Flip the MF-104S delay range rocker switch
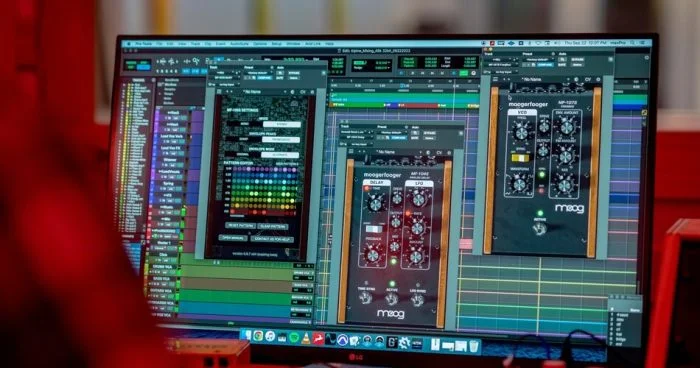Viewport: 700px width, 368px height. [x=374, y=229]
